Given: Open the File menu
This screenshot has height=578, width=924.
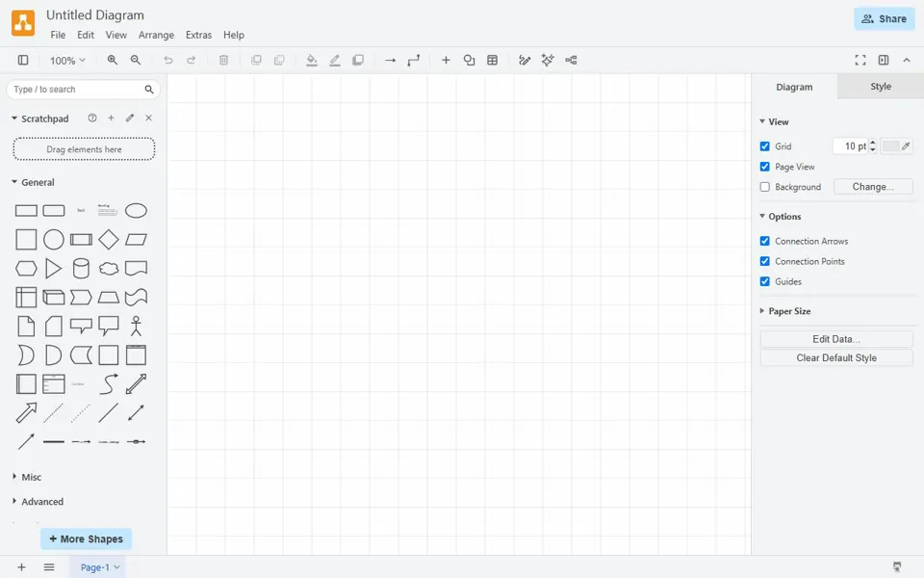Looking at the screenshot, I should [x=58, y=35].
